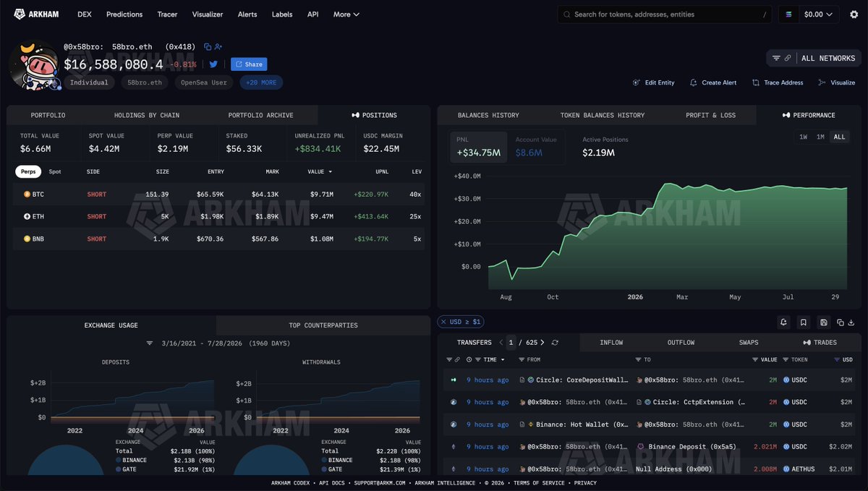Click the search tokens, addresses field

click(x=664, y=14)
